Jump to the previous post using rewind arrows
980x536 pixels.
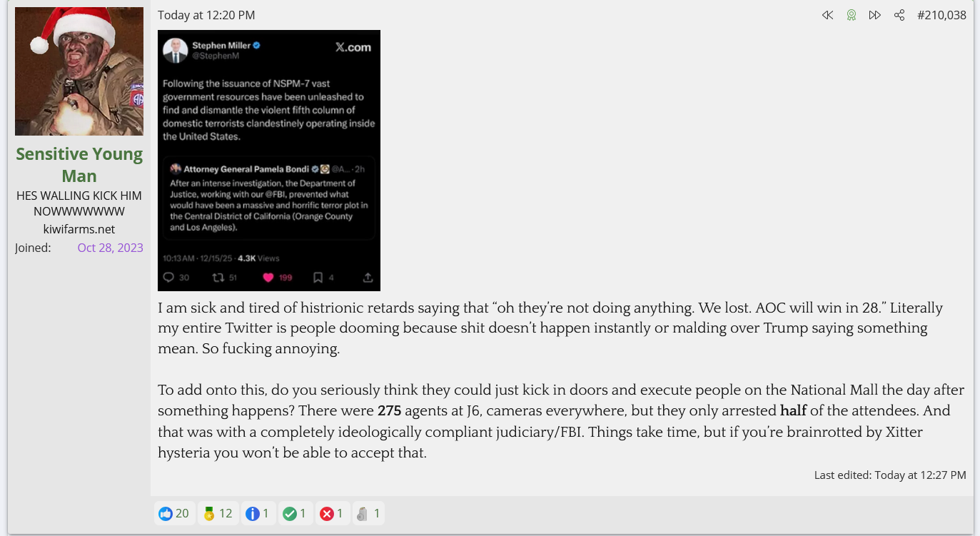pos(827,15)
